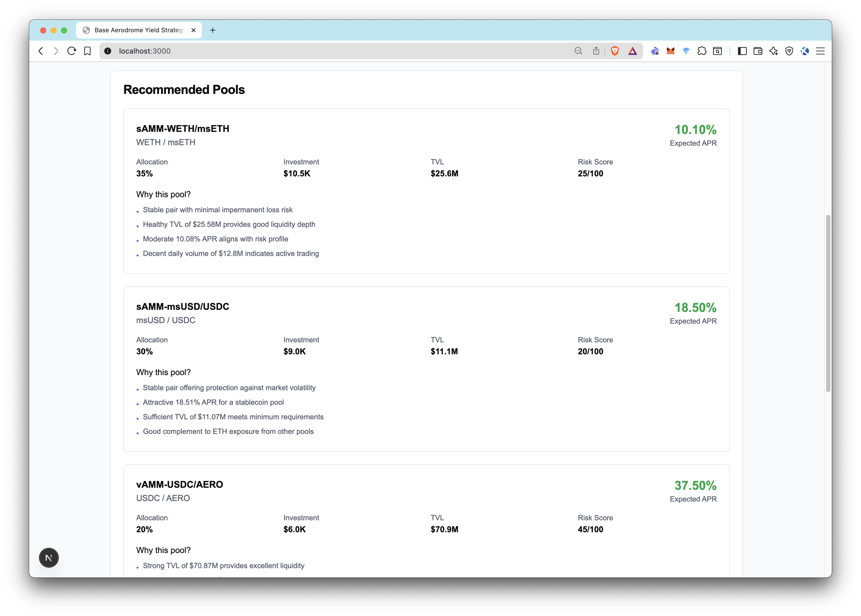Bookmark this page
Image resolution: width=861 pixels, height=616 pixels.
(87, 51)
